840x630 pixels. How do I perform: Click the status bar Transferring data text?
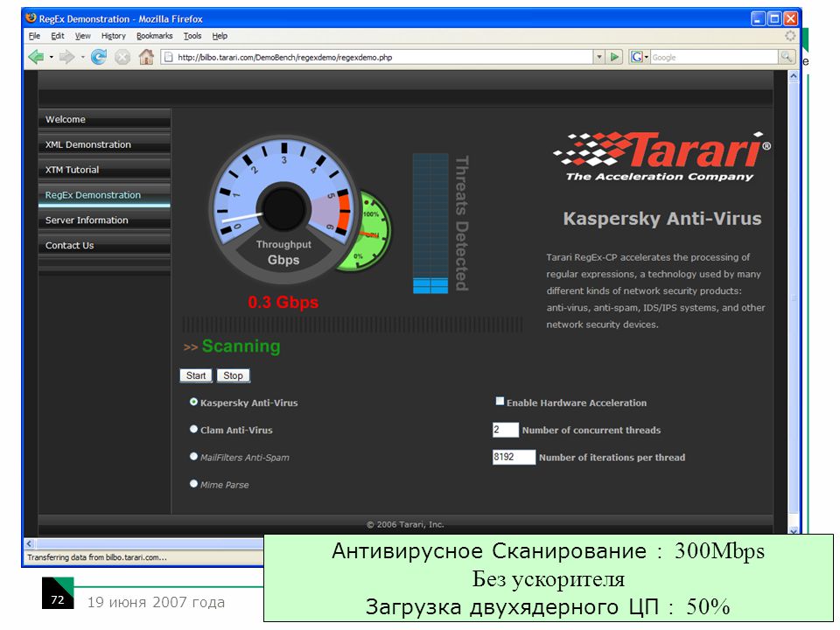tap(97, 557)
